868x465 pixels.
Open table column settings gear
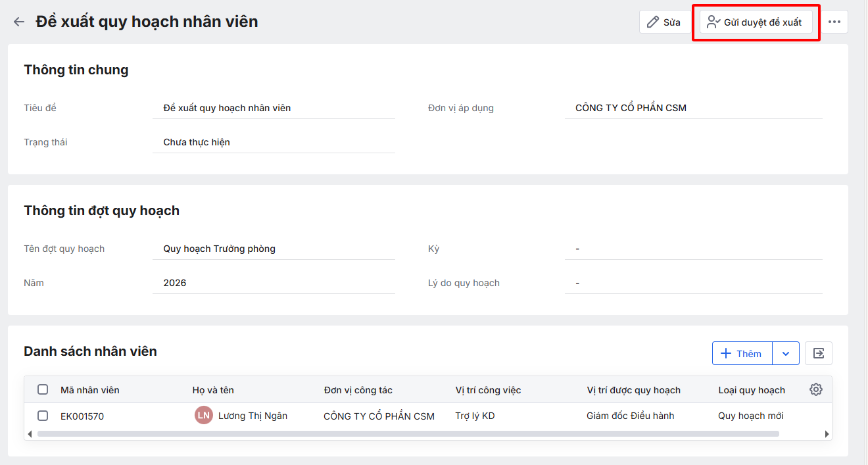coord(816,389)
